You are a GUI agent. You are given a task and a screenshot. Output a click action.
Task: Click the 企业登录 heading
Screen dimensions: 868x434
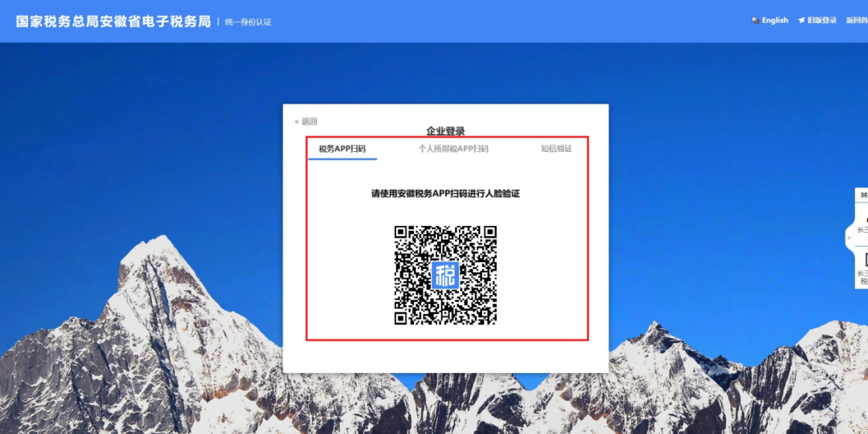445,131
